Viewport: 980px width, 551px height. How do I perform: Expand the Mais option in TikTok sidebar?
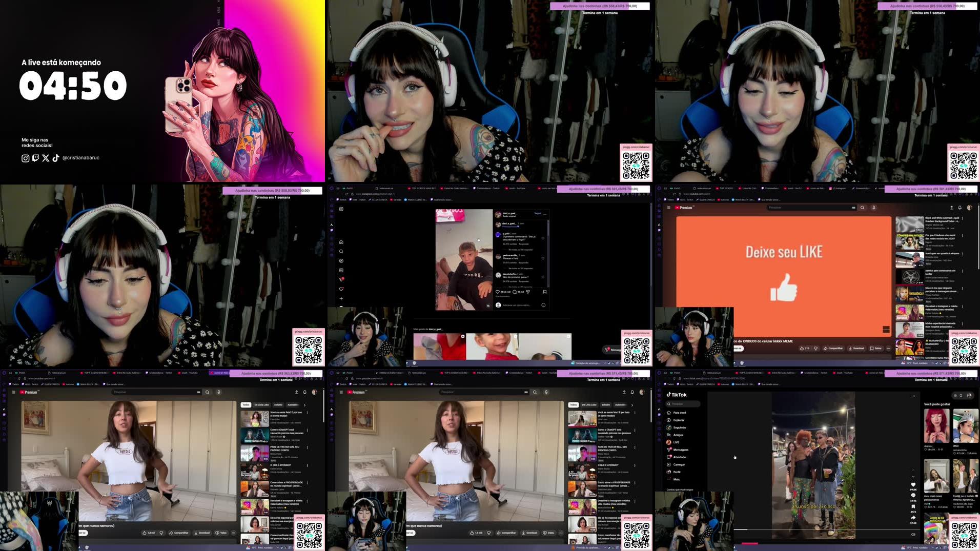coord(677,479)
